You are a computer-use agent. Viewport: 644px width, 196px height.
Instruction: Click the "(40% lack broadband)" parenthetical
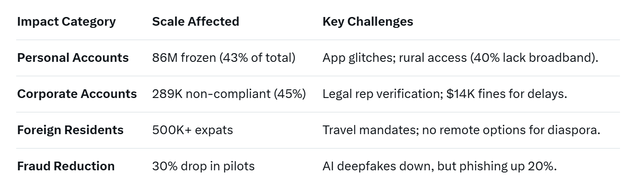(534, 58)
